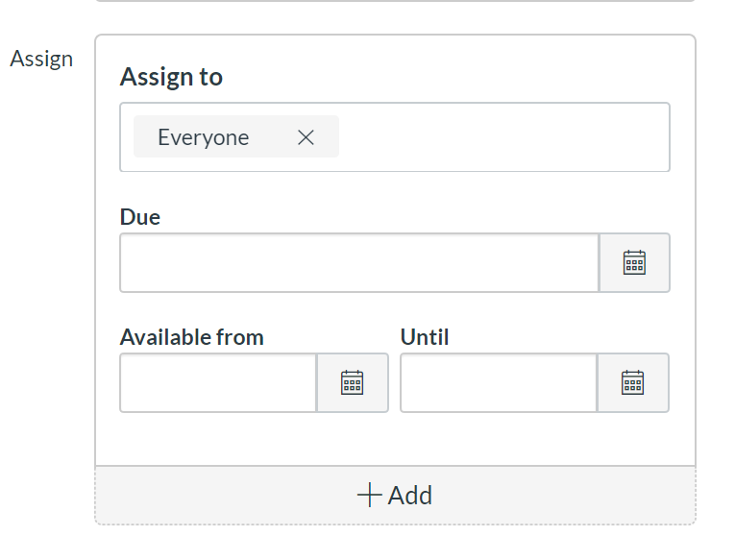Click the Due field label

140,217
